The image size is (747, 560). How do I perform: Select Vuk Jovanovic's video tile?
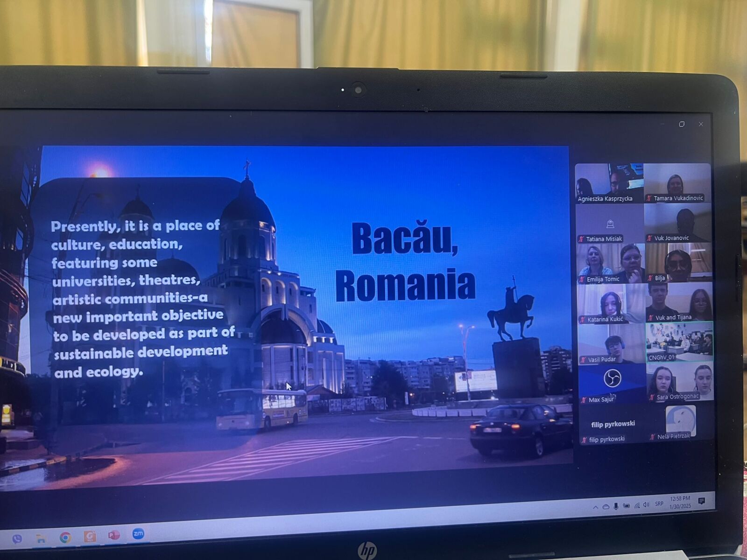(678, 223)
